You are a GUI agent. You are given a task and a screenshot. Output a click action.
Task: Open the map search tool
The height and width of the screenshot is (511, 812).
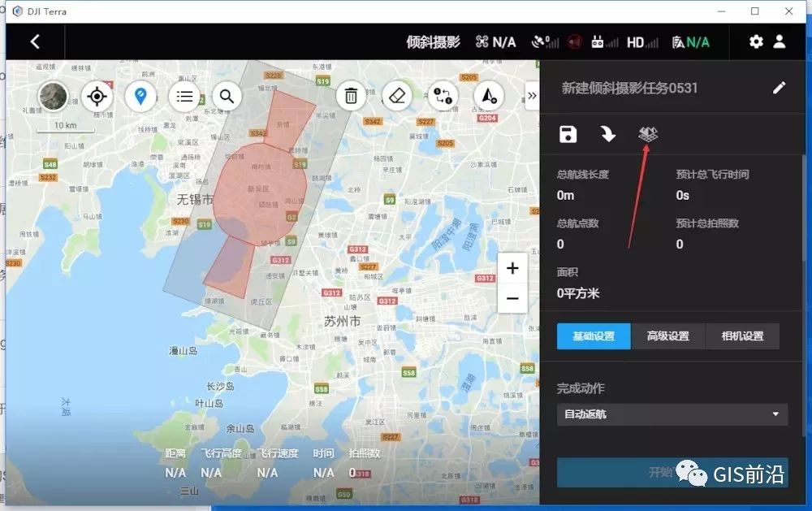(x=227, y=96)
